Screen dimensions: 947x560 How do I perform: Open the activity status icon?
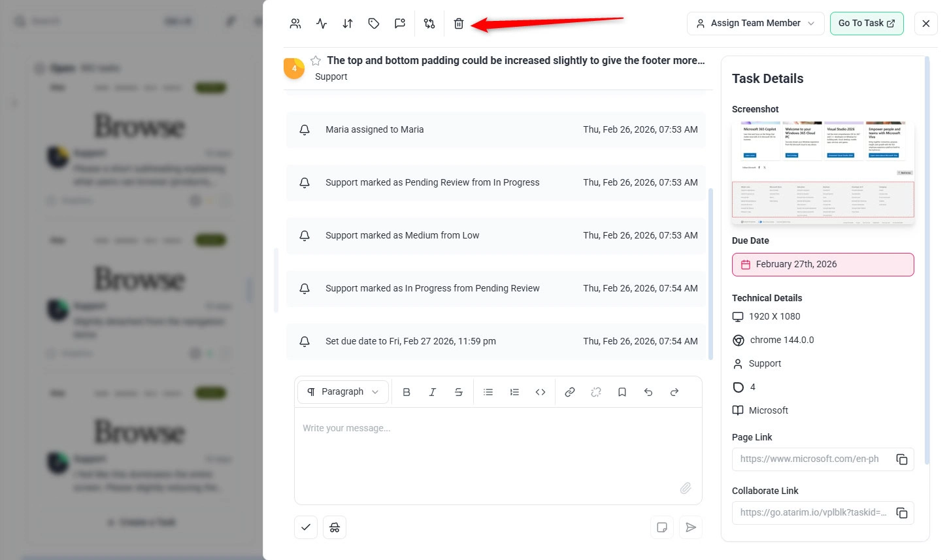tap(322, 24)
